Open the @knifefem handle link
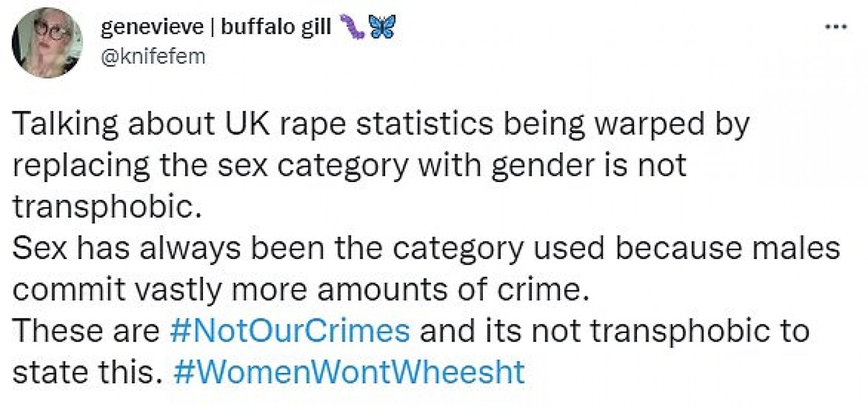 152,57
